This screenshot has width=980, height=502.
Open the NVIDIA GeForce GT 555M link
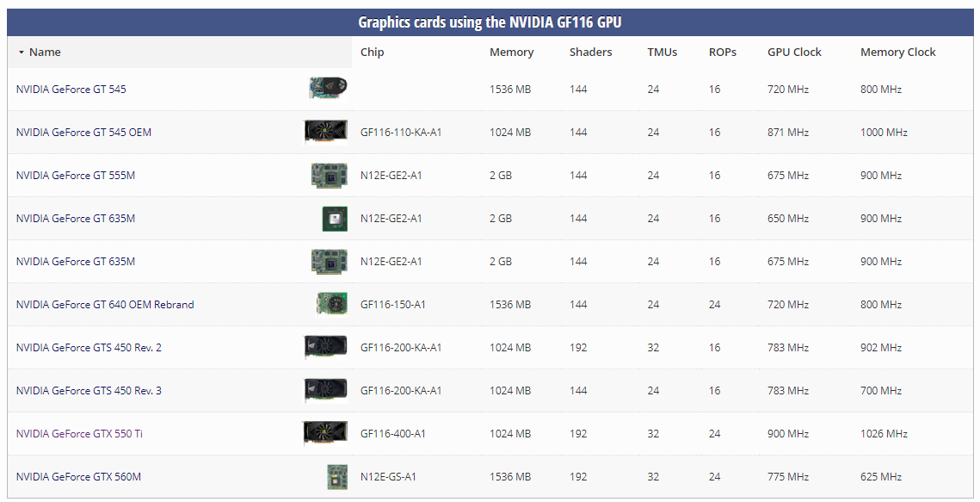click(x=75, y=176)
